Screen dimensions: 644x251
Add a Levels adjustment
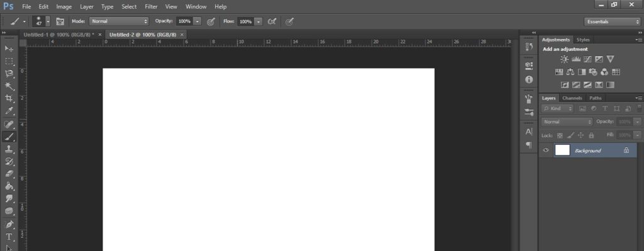point(576,59)
